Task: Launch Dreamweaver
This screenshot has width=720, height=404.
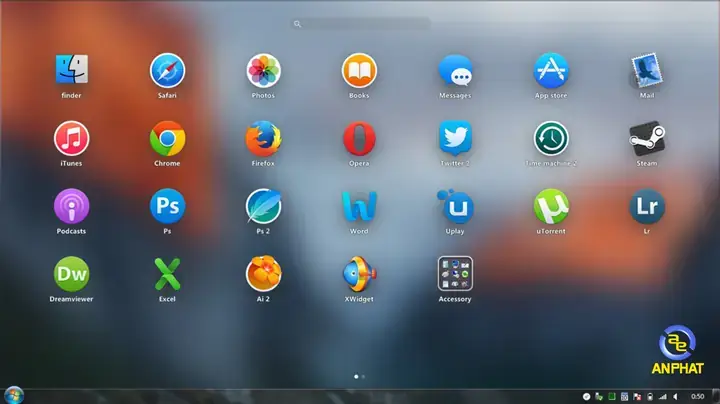Action: point(71,273)
